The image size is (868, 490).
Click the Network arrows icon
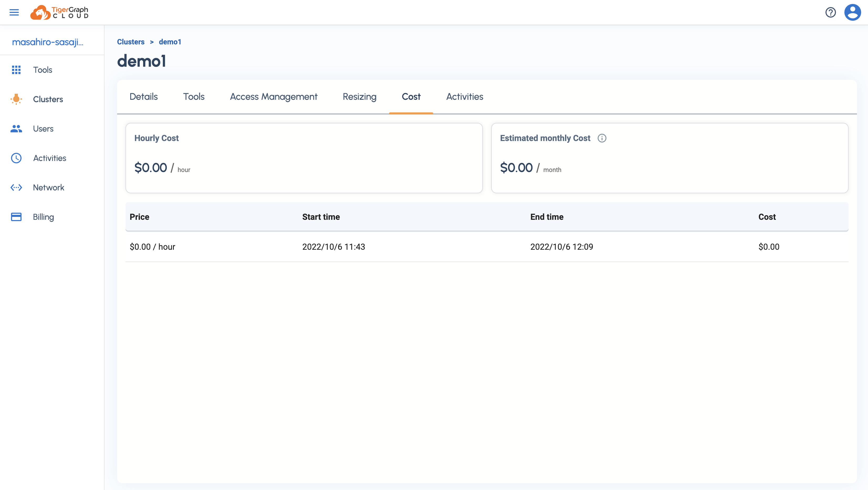point(16,187)
